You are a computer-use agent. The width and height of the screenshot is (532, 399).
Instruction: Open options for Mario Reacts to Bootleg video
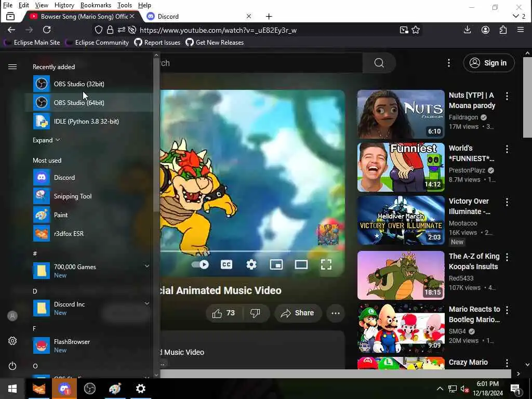(507, 310)
